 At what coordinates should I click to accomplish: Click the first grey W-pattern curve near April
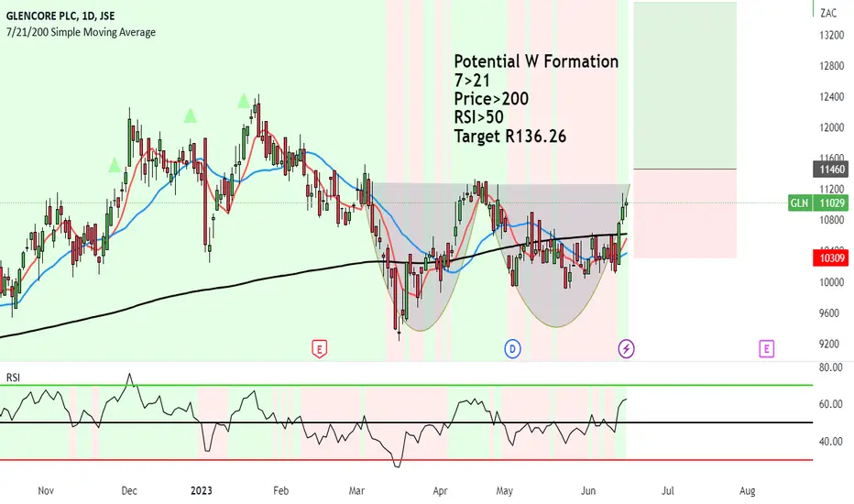(422, 256)
